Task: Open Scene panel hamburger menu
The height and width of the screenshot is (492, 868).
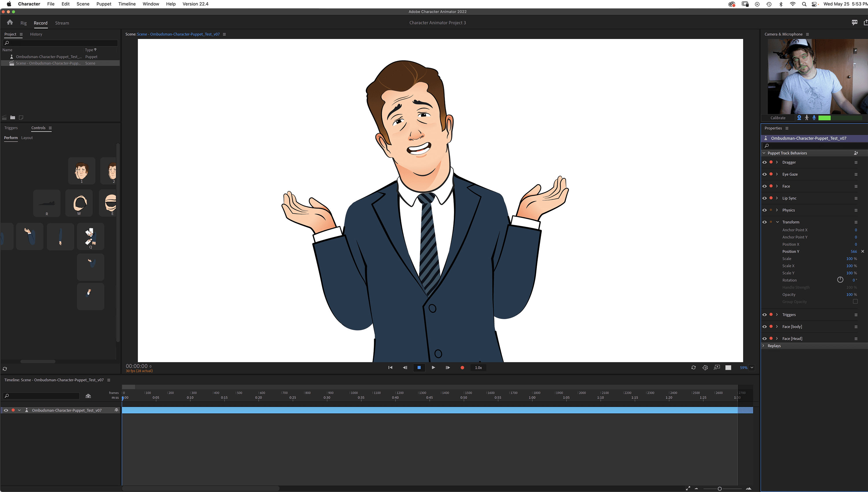Action: 224,34
